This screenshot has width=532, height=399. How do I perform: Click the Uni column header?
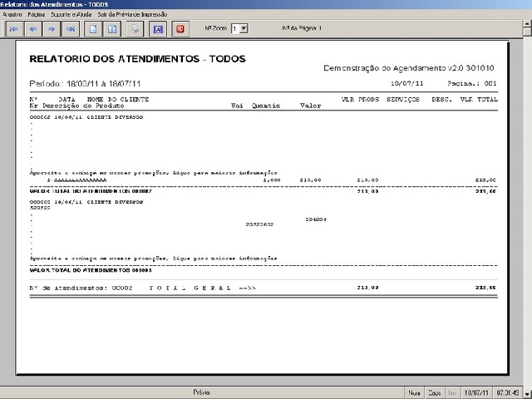pos(237,106)
